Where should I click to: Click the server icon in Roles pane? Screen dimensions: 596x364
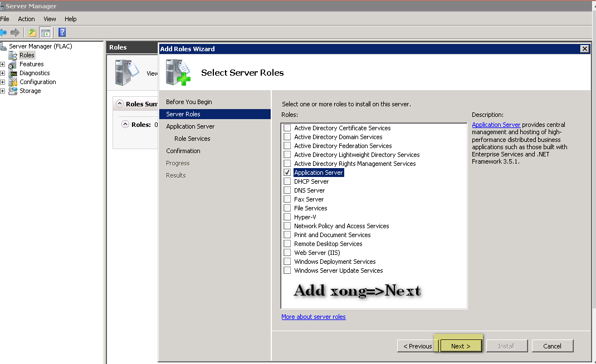127,72
